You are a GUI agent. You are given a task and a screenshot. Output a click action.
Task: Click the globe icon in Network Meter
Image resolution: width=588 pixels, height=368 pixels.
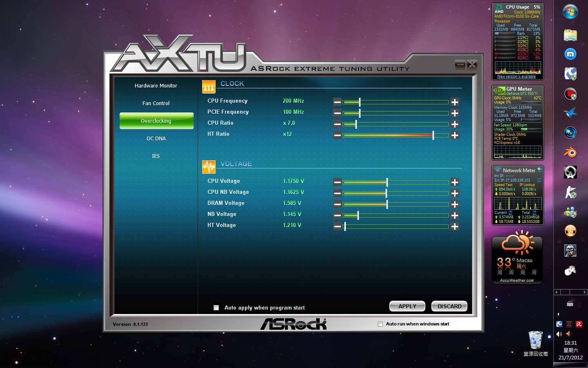pyautogui.click(x=539, y=170)
